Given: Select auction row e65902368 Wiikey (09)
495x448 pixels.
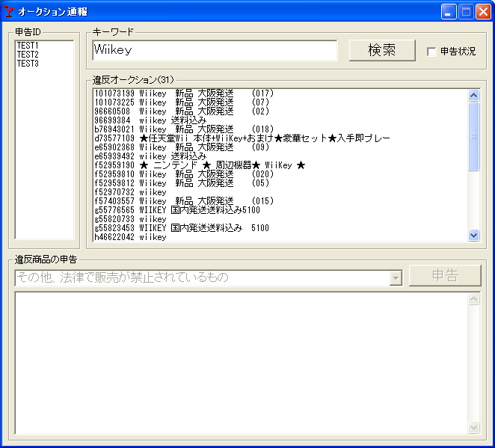Looking at the screenshot, I should (x=280, y=147).
